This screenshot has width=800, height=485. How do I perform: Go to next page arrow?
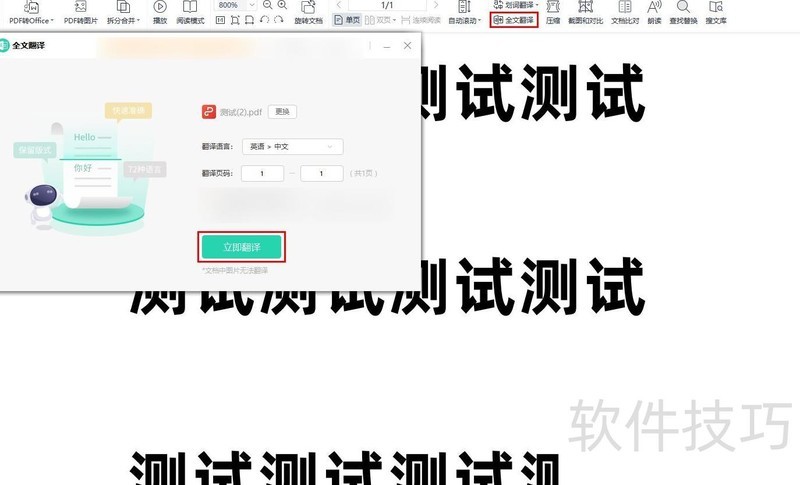point(436,5)
